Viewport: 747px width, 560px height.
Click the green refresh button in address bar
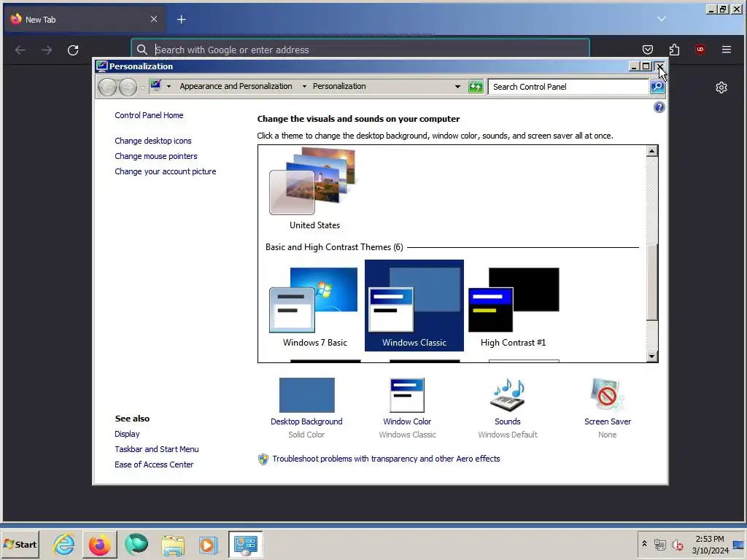(476, 87)
